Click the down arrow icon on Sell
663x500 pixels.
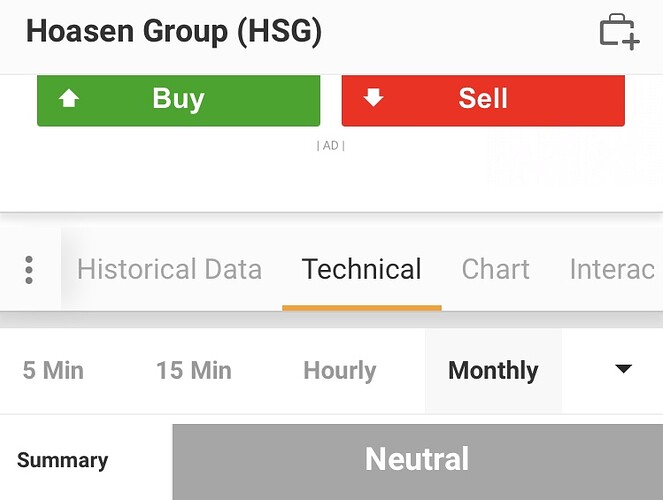tap(373, 98)
